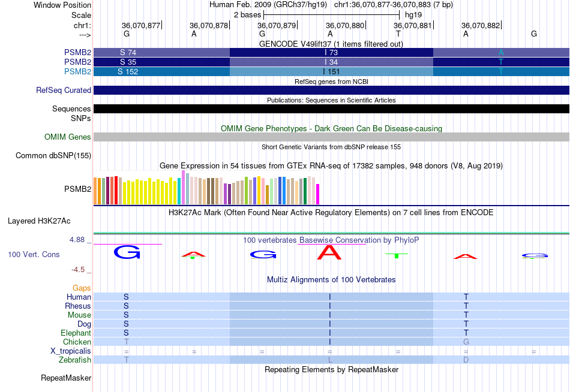Click the large red A in PhyloP logo
Image resolution: width=570 pixels, height=392 pixels.
[x=329, y=252]
